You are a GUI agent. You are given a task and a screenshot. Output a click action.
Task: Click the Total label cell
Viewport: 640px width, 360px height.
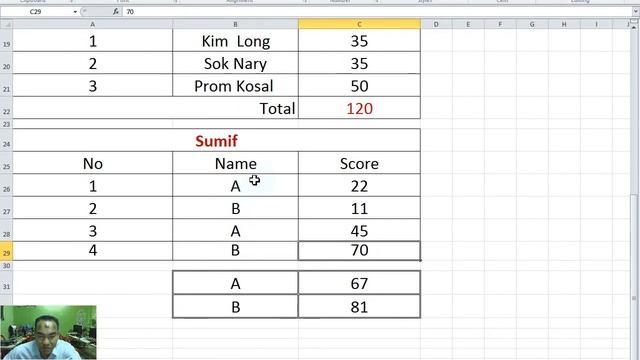click(x=155, y=108)
